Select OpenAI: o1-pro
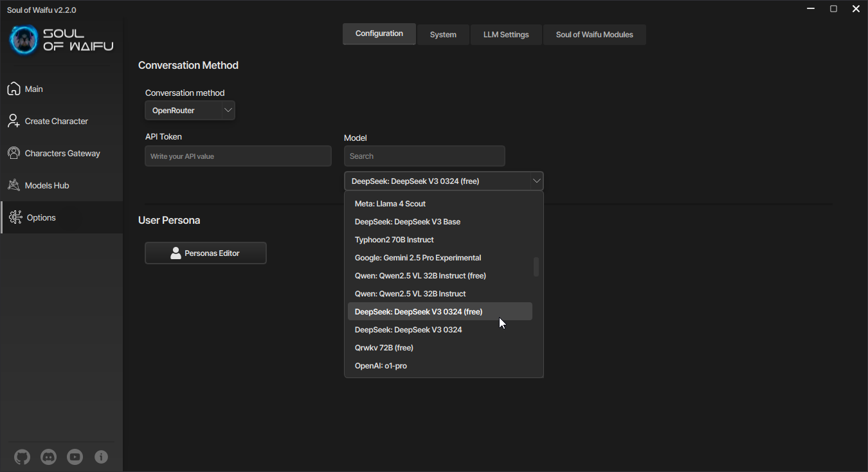Image resolution: width=868 pixels, height=472 pixels. coord(440,366)
